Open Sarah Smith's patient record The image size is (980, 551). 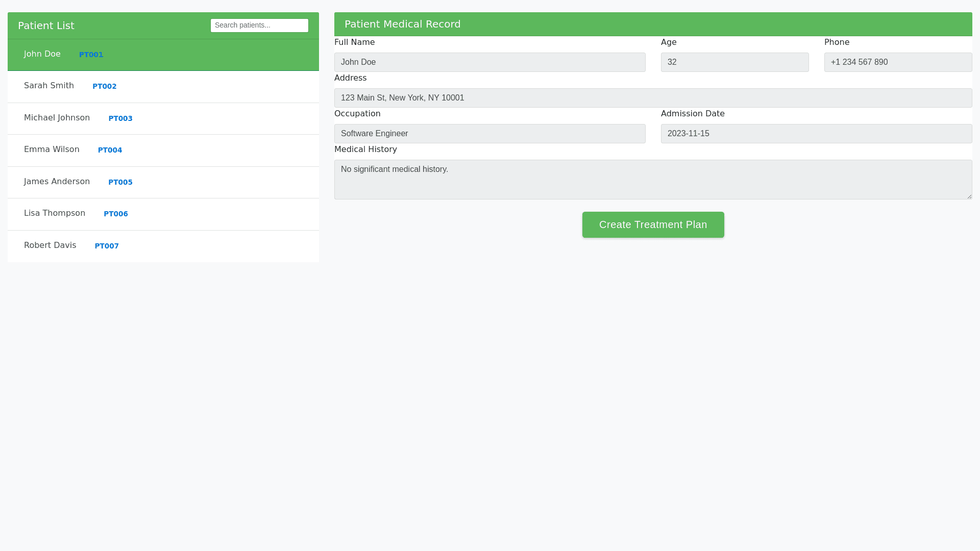pyautogui.click(x=49, y=86)
